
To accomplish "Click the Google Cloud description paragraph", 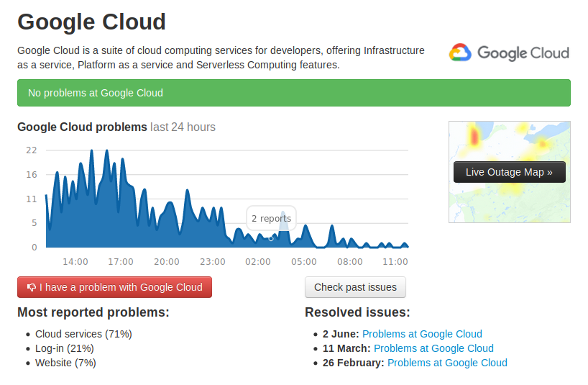I will click(x=221, y=58).
